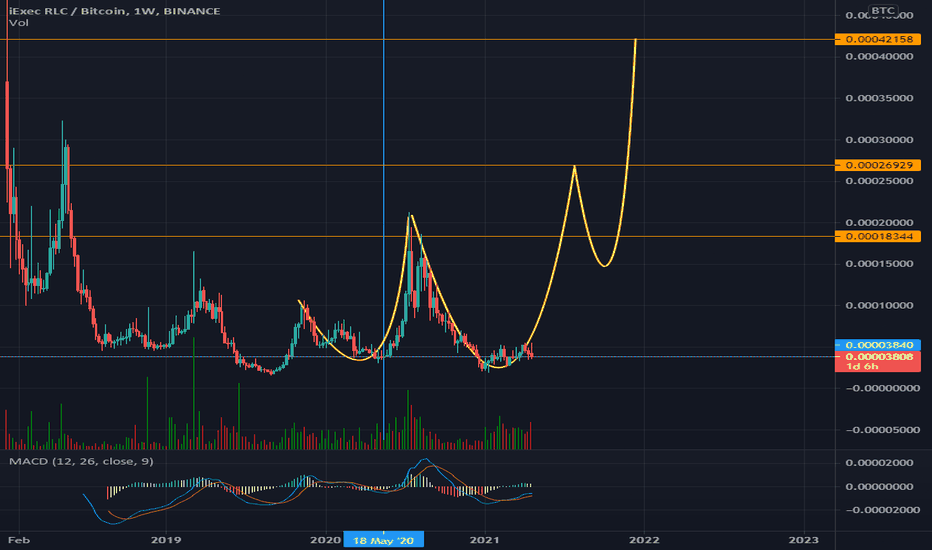Screen dimensions: 932x550
Task: Click the 2023 time axis label
Action: click(x=804, y=540)
